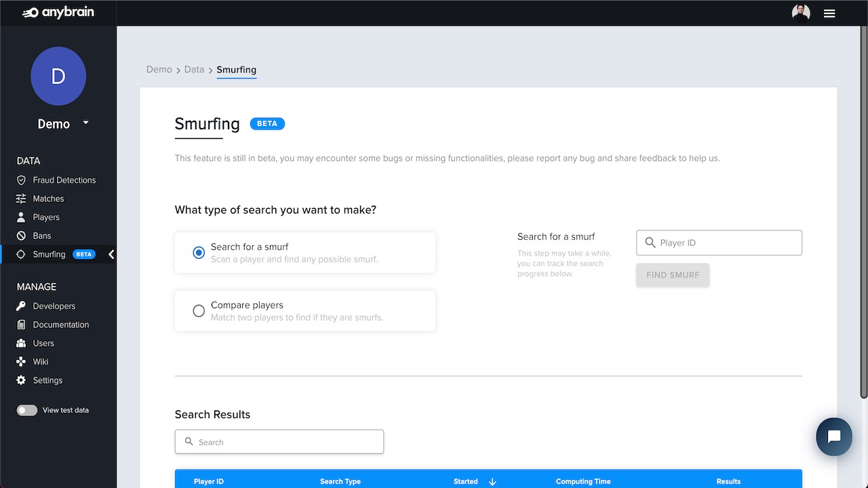Select Compare players radio option
The image size is (868, 488).
coord(199,311)
